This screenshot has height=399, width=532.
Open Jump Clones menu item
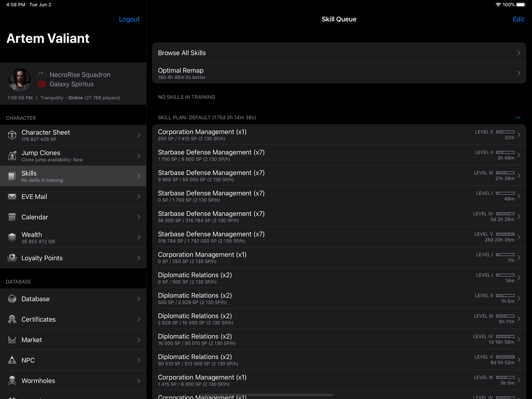pos(73,155)
